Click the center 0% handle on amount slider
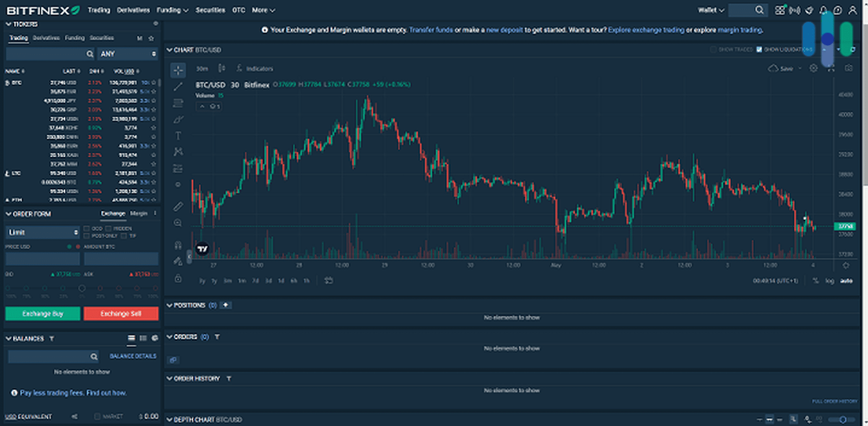This screenshot has width=868, height=426. 82,288
